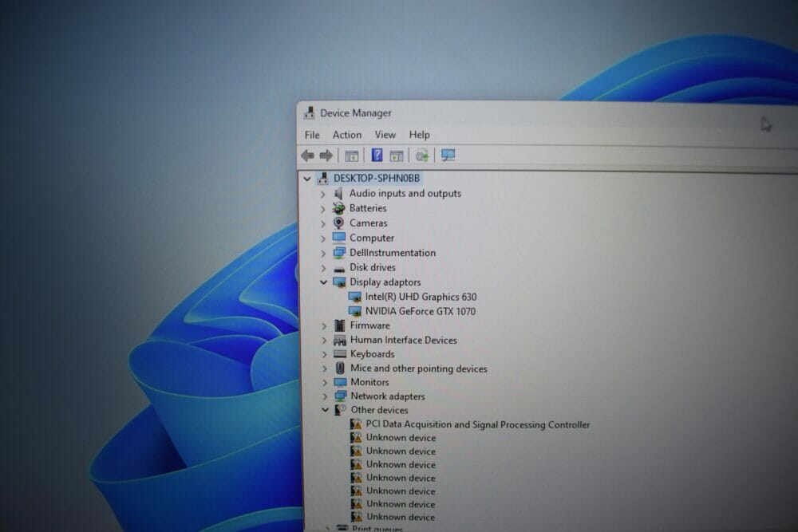
Task: Select the DESKTOP-SPHN0BB tree label
Action: (377, 178)
